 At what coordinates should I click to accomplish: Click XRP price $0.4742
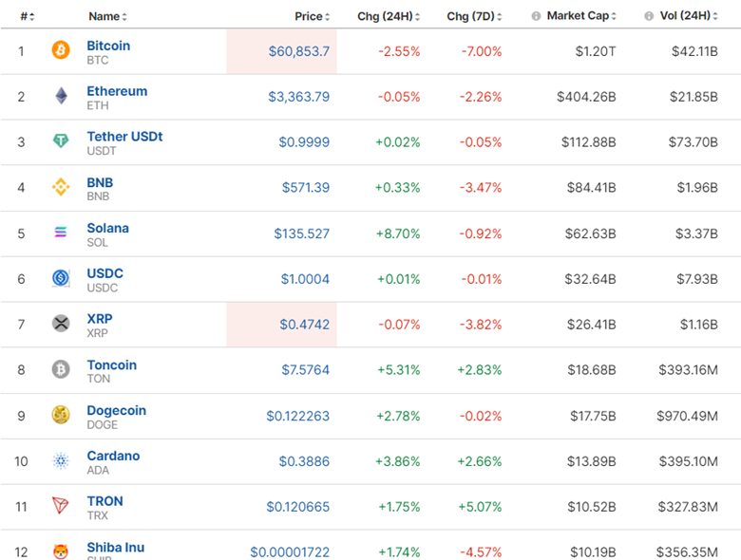coord(304,325)
